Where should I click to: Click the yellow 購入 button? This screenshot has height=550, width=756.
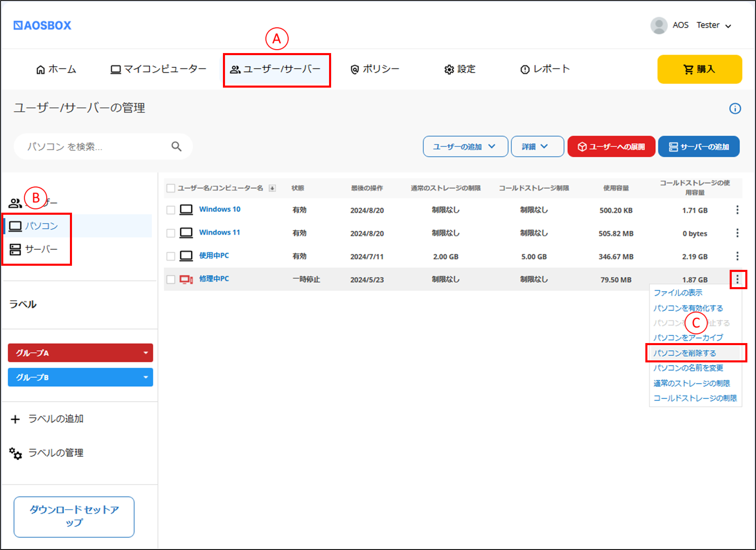tap(700, 69)
